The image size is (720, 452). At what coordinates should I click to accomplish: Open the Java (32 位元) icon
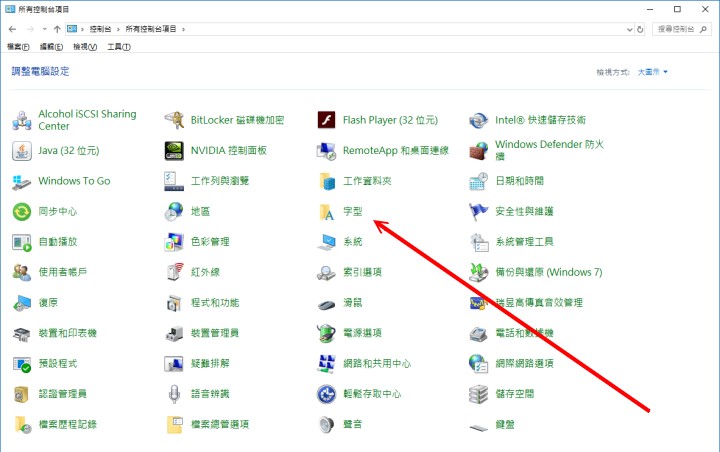(22, 151)
